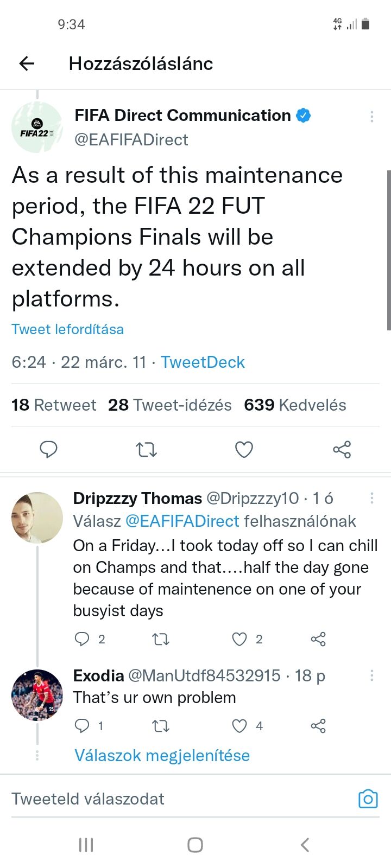Like the main FIFA Direct tweet
Viewport: 391px width, 868px height.
[244, 449]
